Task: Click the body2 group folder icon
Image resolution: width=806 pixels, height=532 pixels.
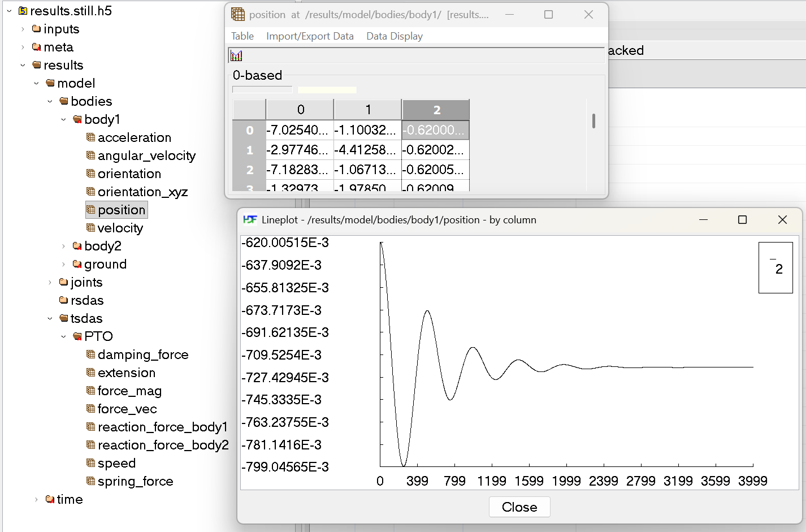Action: [x=77, y=246]
